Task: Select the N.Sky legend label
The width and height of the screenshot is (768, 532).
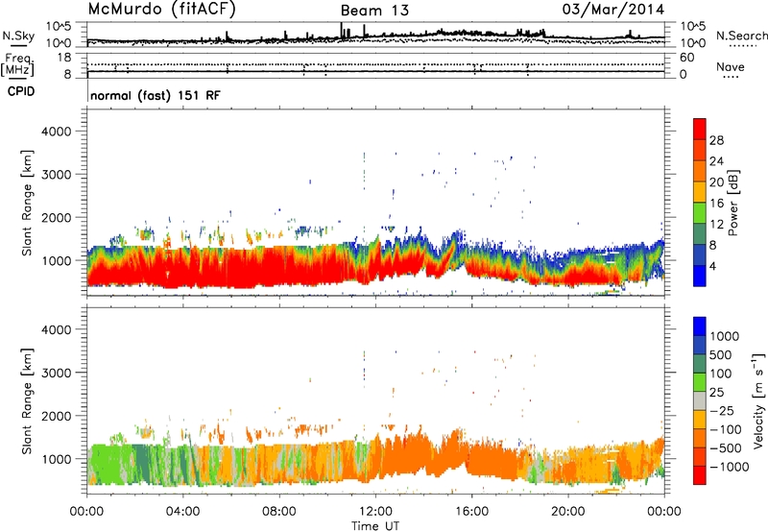Action: click(18, 36)
